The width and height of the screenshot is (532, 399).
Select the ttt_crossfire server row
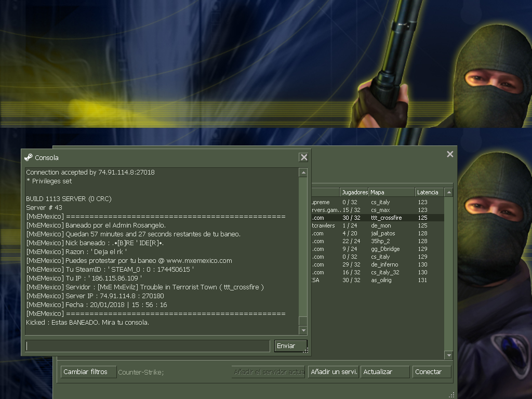click(378, 218)
